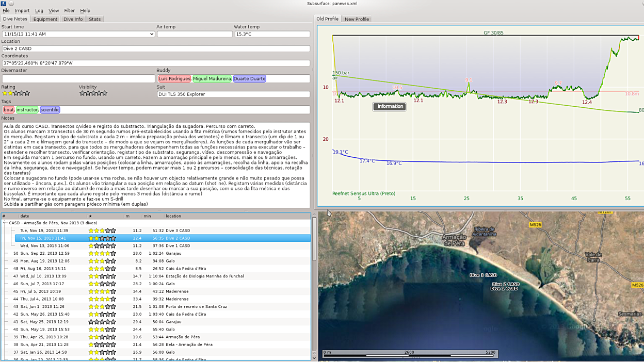Click the Air temp input field
This screenshot has height=362, width=644.
point(195,34)
